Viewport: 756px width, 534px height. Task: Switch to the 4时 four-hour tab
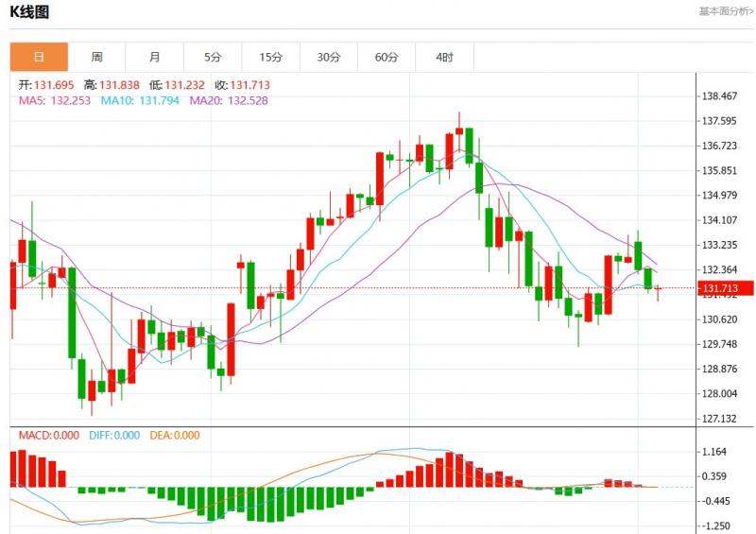444,57
